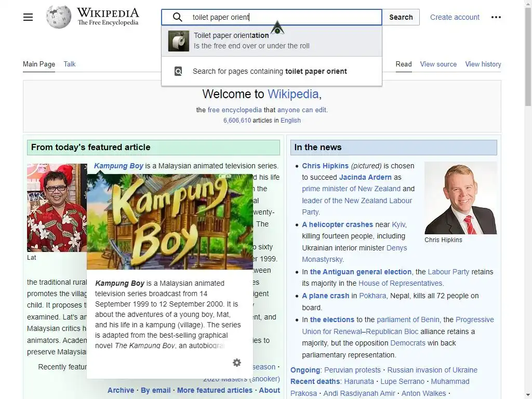532x399 pixels.
Task: Select Toilet paper orientation suggestion
Action: [272, 41]
